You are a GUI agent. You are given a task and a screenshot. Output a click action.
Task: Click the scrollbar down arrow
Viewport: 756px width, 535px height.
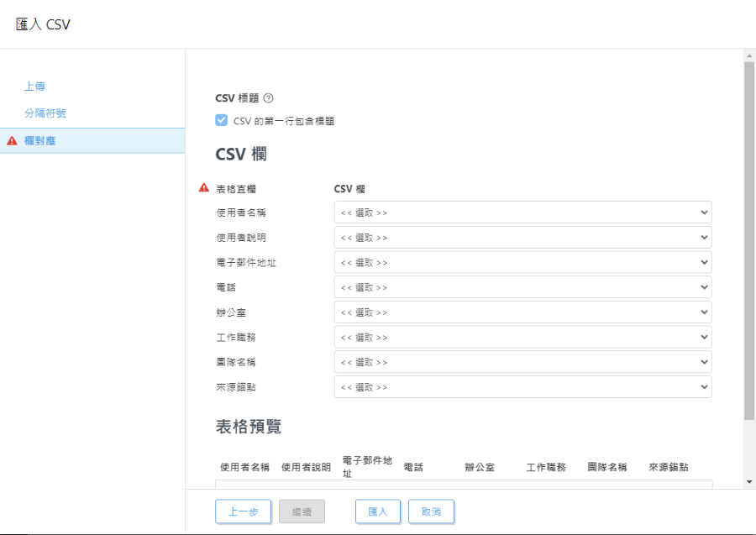[749, 482]
